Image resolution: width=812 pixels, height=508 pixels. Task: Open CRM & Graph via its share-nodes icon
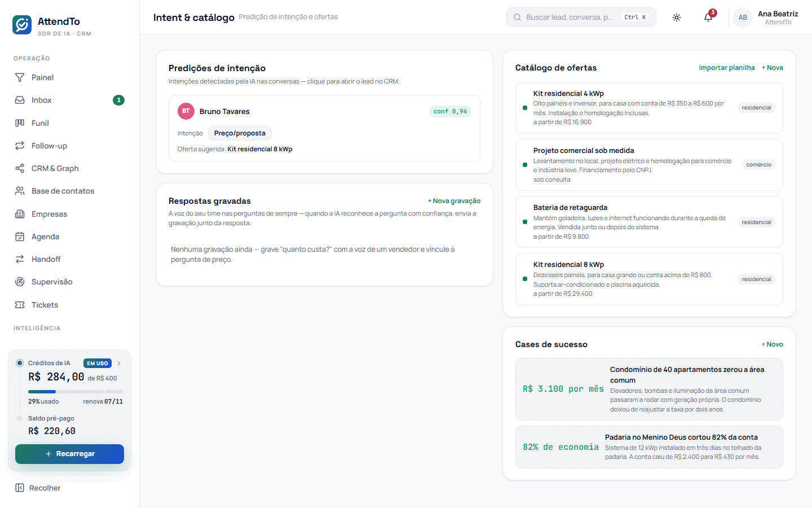coord(20,168)
